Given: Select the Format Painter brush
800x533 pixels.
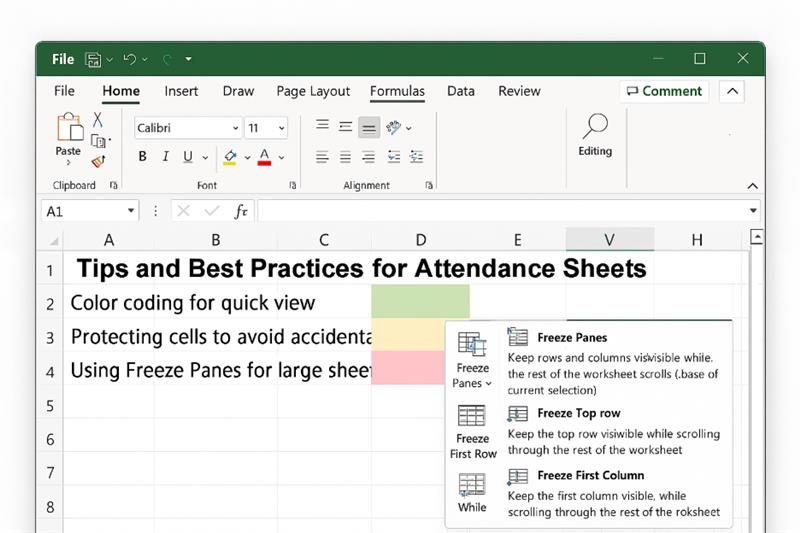Looking at the screenshot, I should 98,161.
